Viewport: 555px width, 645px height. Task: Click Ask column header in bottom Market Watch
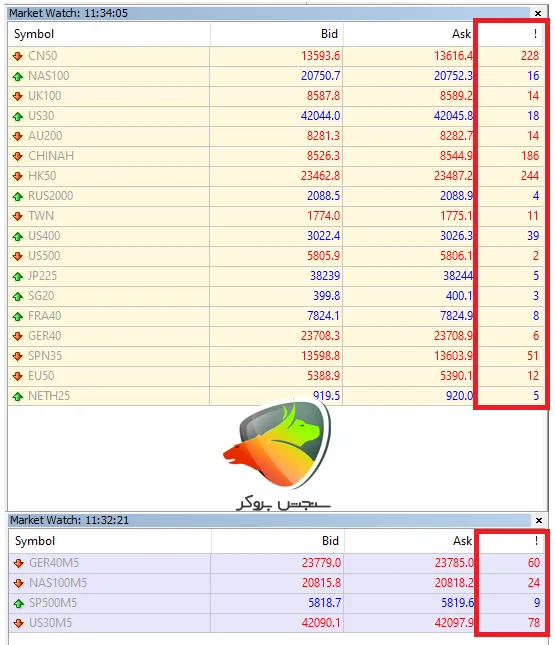(x=410, y=541)
